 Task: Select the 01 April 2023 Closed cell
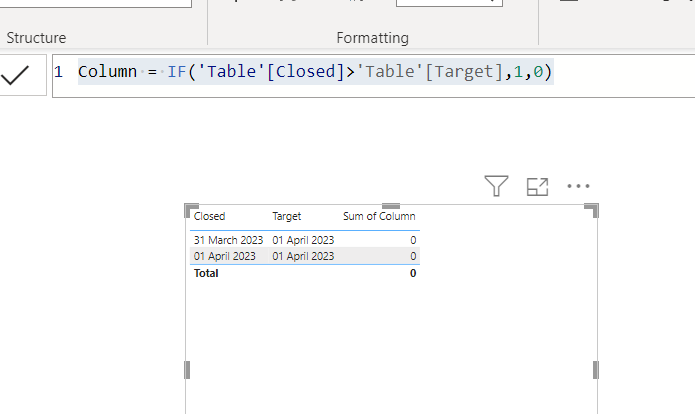tap(225, 256)
